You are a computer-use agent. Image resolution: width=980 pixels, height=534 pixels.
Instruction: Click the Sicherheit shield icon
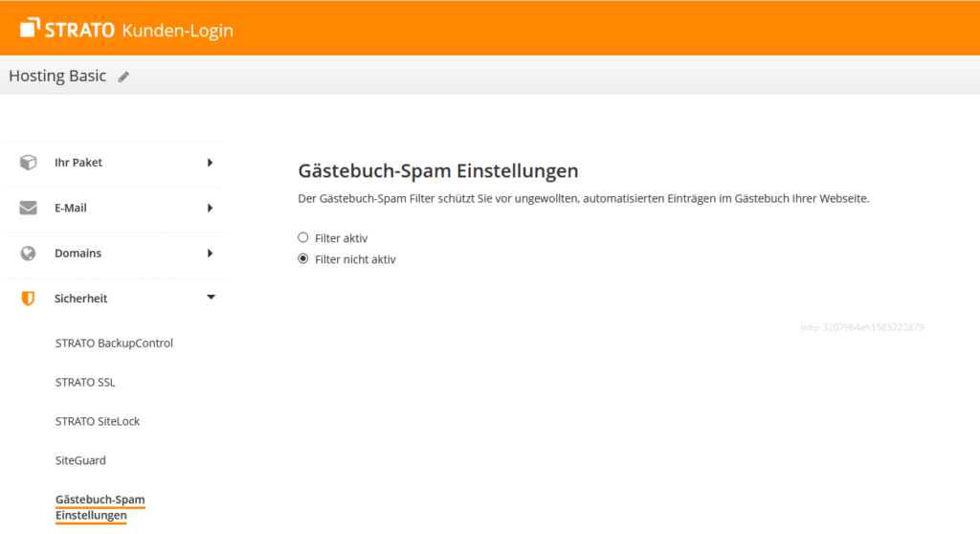pyautogui.click(x=28, y=299)
